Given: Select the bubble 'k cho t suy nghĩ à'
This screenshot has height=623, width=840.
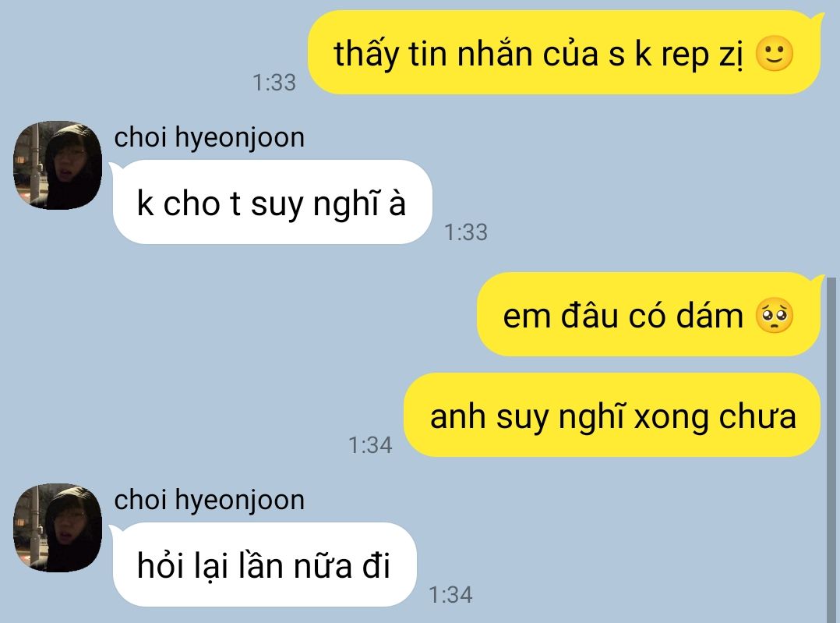Looking at the screenshot, I should [272, 202].
